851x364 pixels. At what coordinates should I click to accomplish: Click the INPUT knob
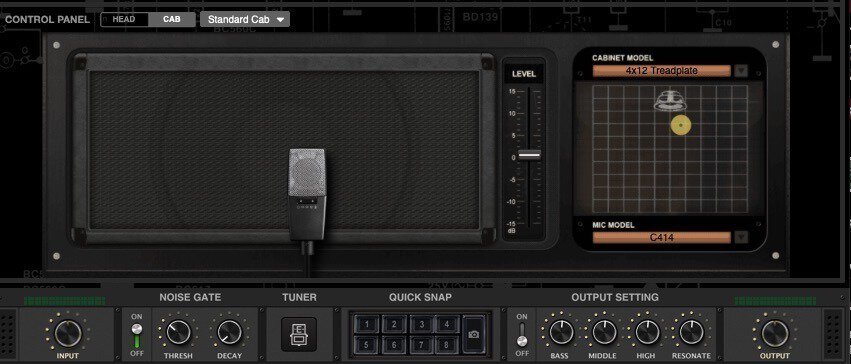68,333
